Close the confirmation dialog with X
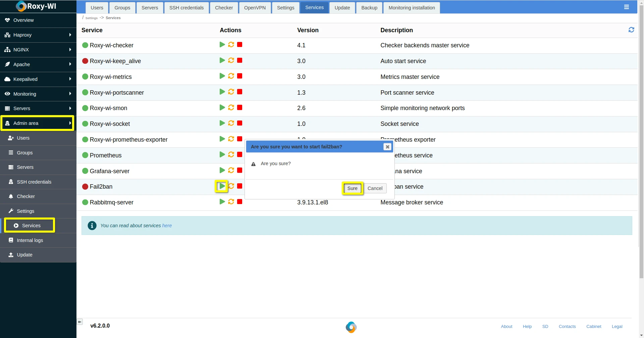The image size is (644, 338). 387,147
